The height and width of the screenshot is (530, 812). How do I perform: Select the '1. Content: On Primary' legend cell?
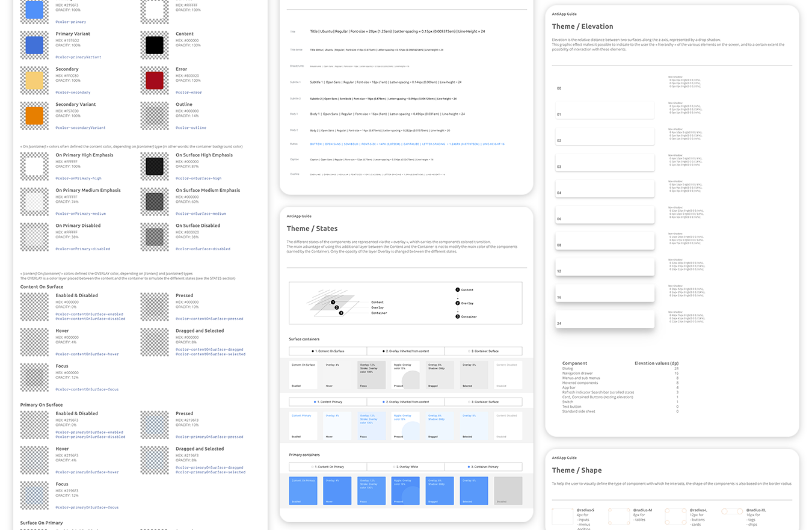(328, 467)
